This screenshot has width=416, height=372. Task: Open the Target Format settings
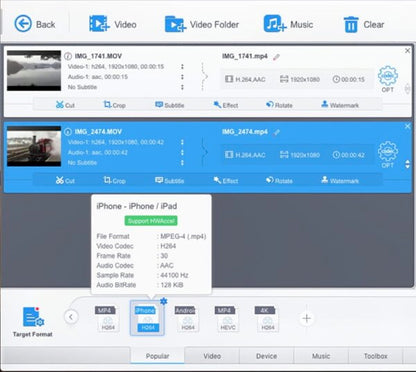point(33,322)
